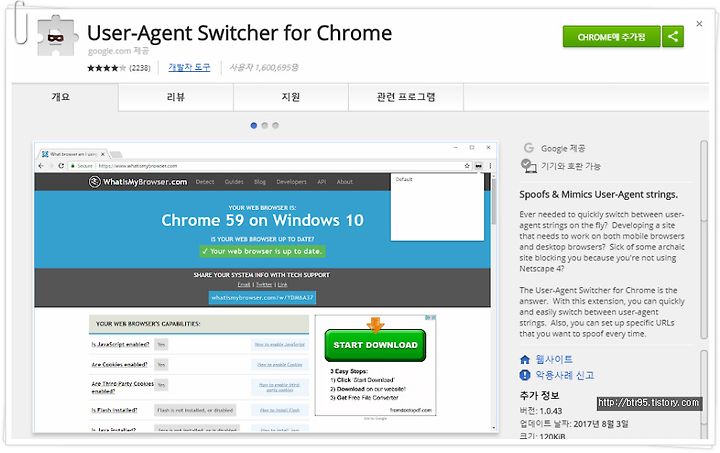Click the Guides menu in preview
The image size is (720, 453).
tap(234, 182)
